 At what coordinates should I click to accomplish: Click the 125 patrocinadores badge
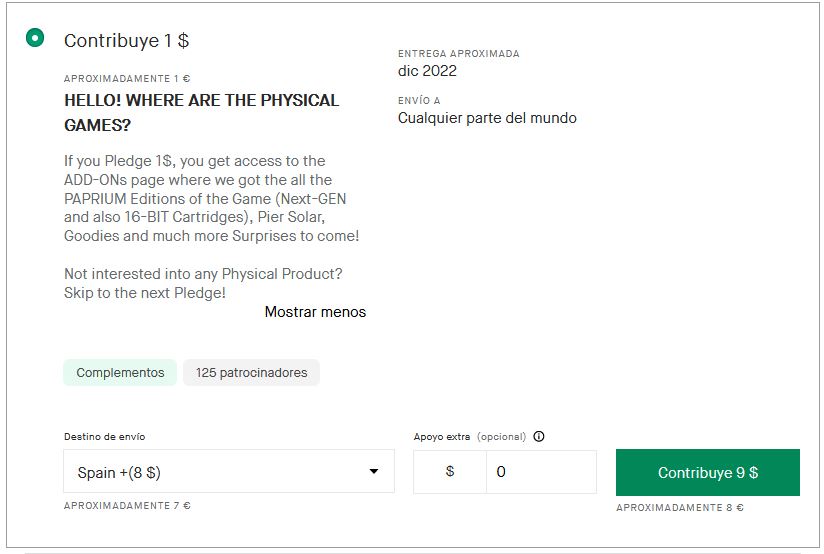point(251,373)
